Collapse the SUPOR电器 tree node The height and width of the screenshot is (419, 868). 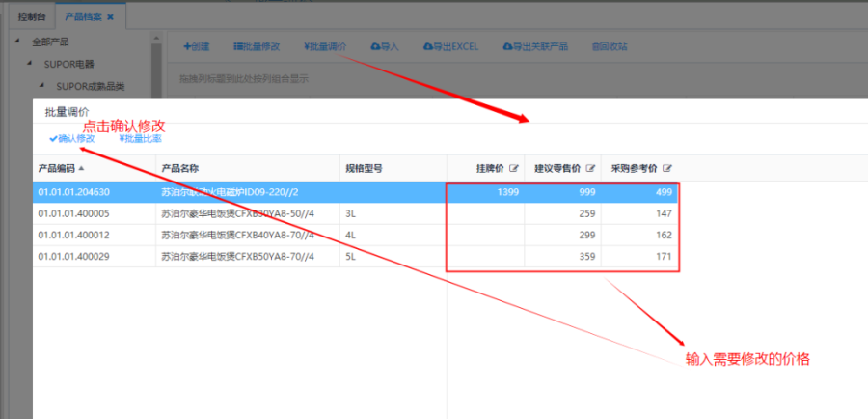tap(30, 63)
